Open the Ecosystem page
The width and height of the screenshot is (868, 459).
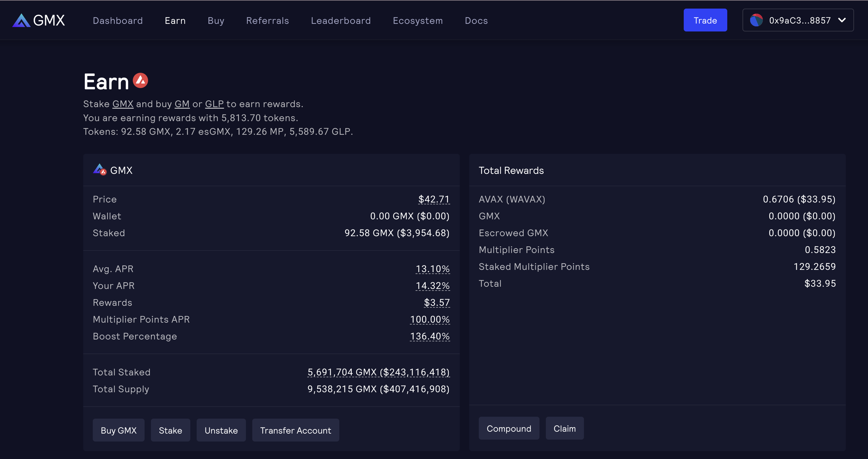click(x=418, y=21)
